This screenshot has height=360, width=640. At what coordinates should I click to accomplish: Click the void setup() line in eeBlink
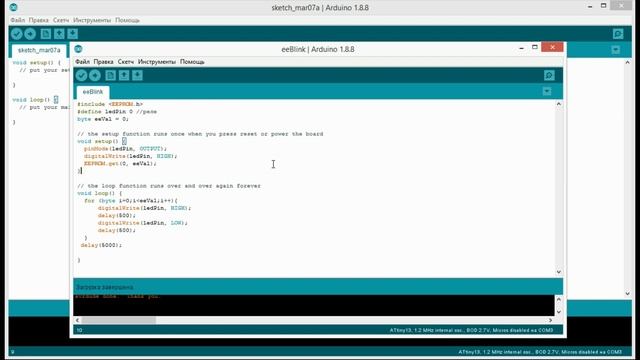[102, 141]
